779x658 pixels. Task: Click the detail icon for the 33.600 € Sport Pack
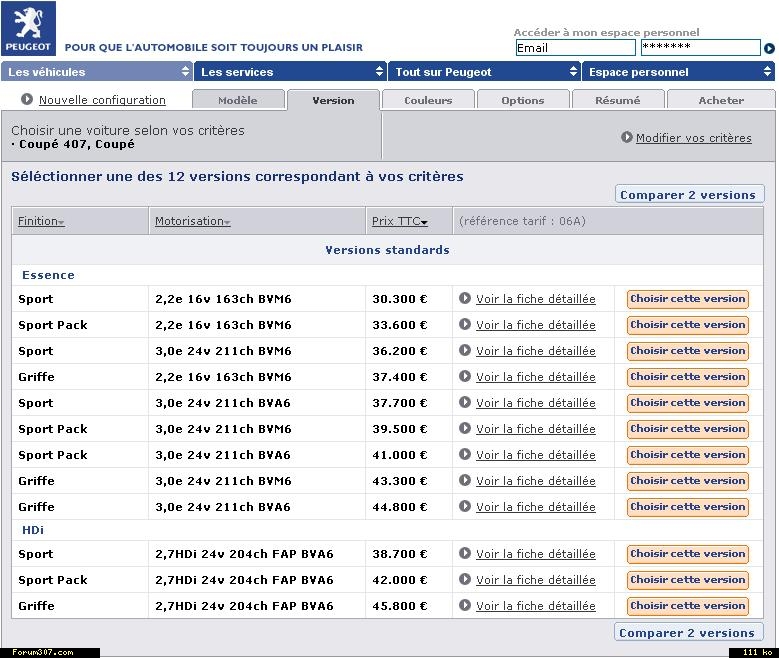tap(465, 324)
